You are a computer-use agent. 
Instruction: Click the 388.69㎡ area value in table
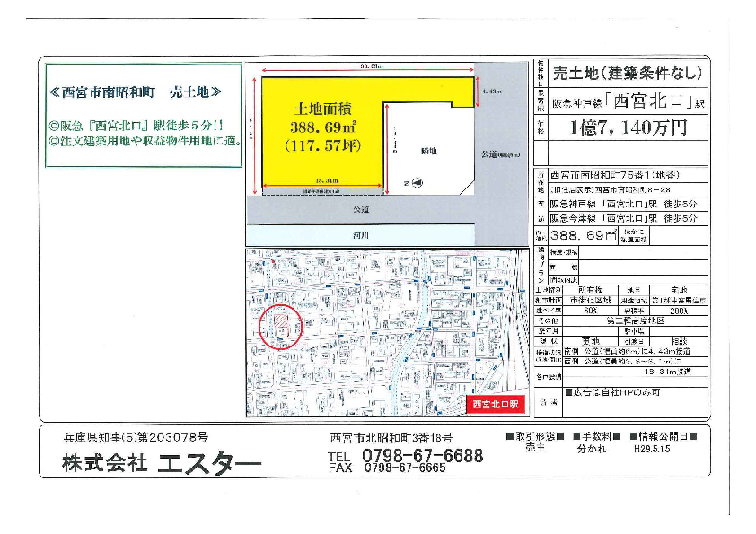point(584,235)
